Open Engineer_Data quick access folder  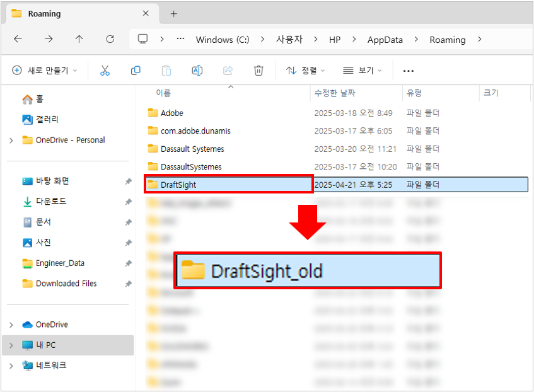coord(53,263)
